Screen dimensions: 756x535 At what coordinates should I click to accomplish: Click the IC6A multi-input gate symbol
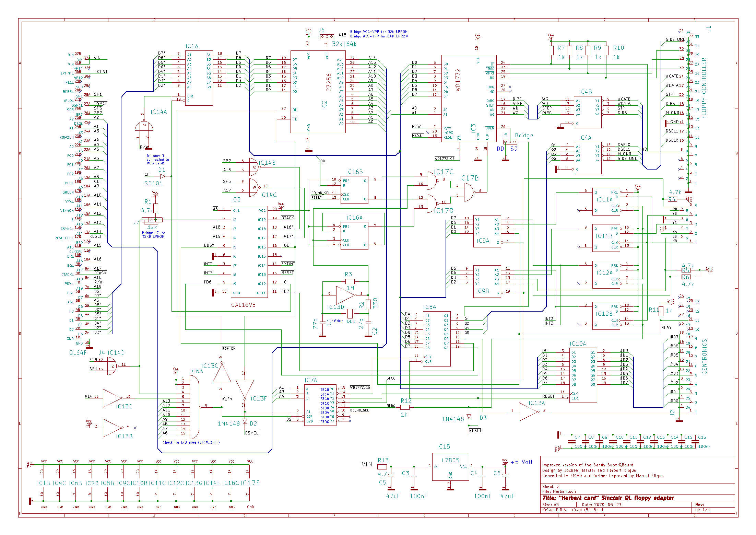pos(194,407)
